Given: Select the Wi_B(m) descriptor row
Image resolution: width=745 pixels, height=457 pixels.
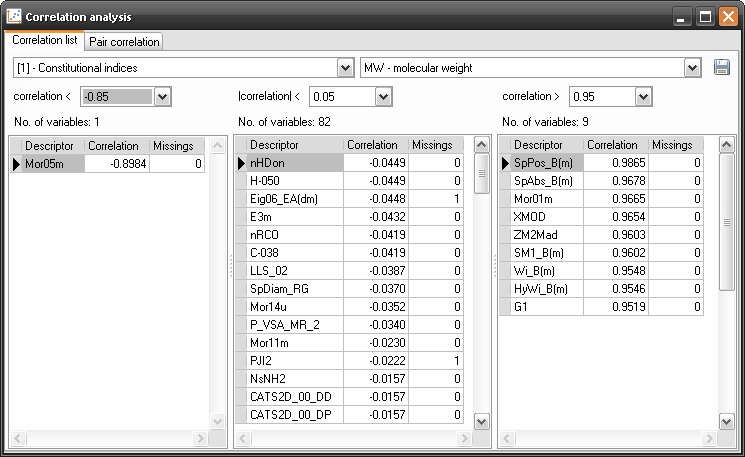Looking at the screenshot, I should click(x=602, y=271).
